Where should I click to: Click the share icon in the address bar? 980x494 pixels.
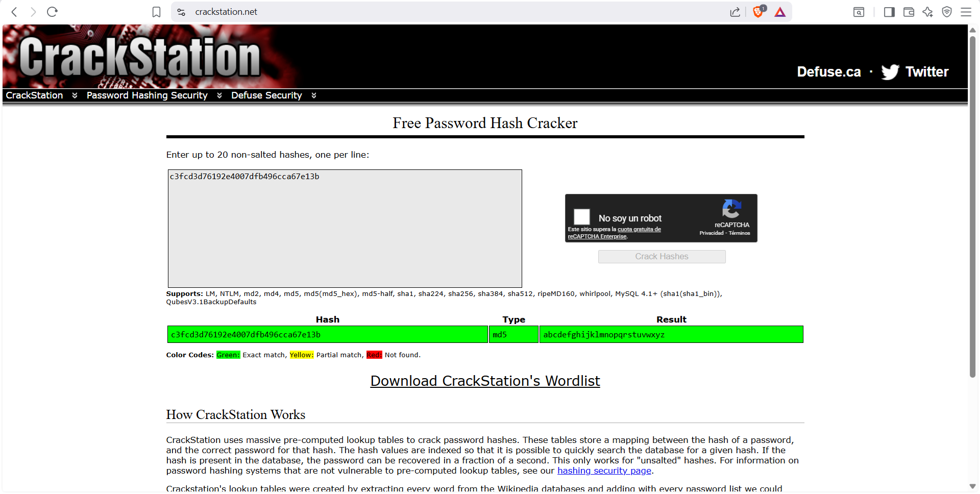[735, 12]
